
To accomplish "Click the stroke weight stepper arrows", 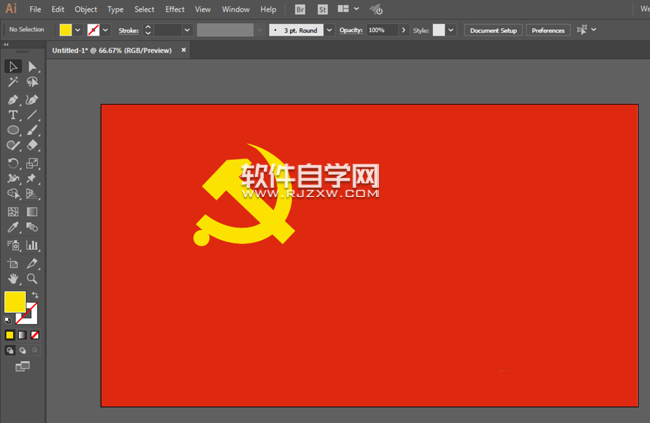I will tap(148, 30).
